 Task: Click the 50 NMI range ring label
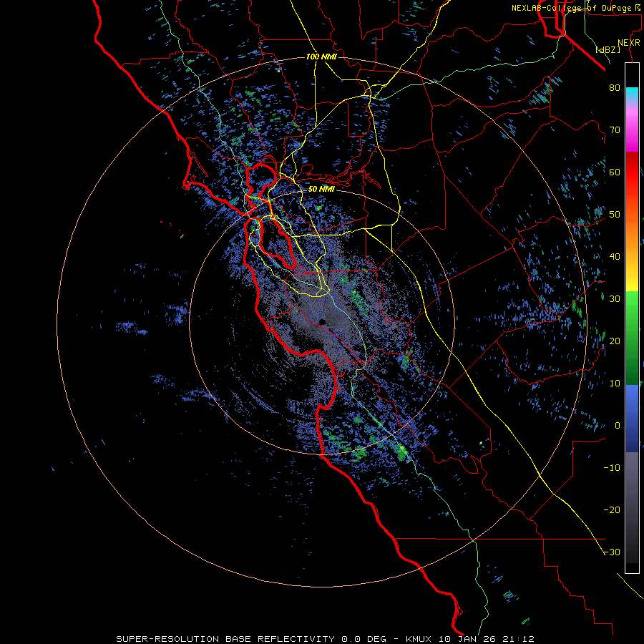click(321, 189)
